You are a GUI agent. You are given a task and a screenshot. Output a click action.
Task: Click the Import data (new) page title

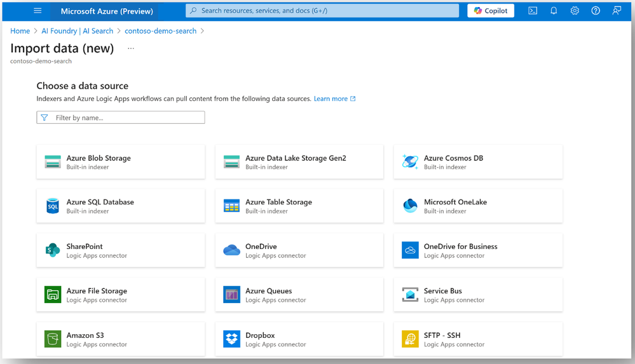coord(62,48)
